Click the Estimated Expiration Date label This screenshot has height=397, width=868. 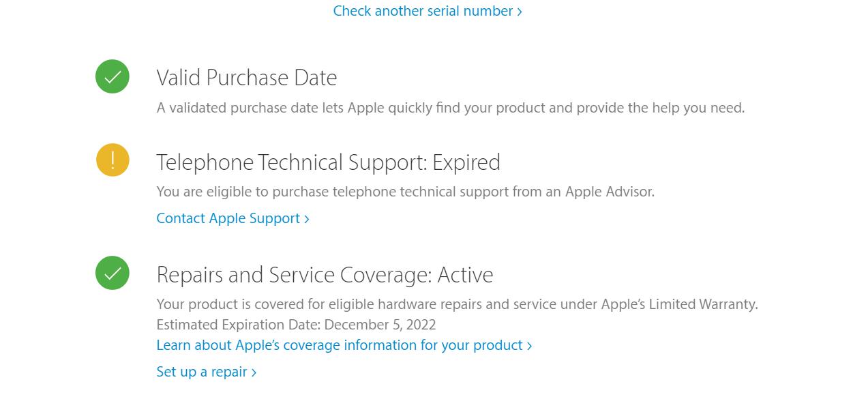click(x=238, y=325)
